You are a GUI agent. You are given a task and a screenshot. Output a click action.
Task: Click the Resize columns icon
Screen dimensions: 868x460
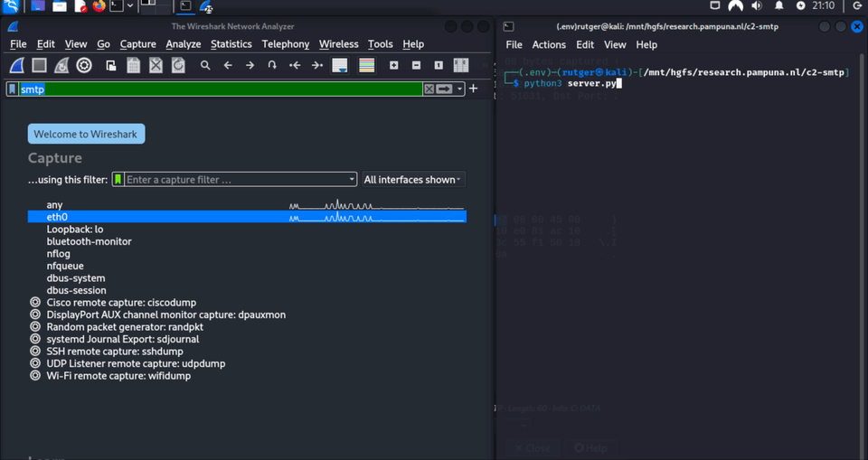[x=461, y=65]
